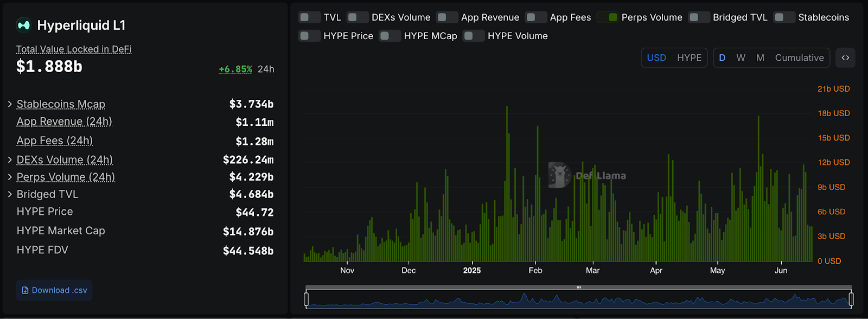
Task: Switch denomination to HYPE
Action: pos(689,58)
